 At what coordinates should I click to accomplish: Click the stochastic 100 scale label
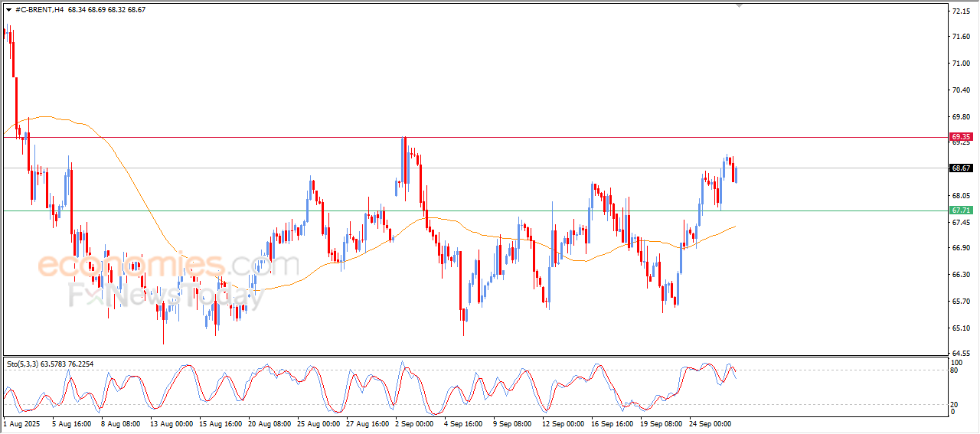(956, 362)
